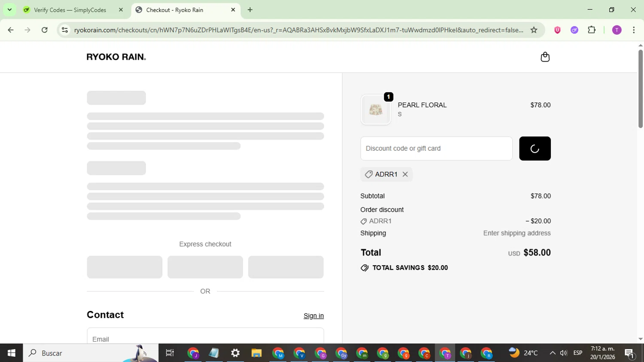Switch to the Verify Codes — SimplyCodes tab
Image resolution: width=644 pixels, height=362 pixels.
(70, 10)
